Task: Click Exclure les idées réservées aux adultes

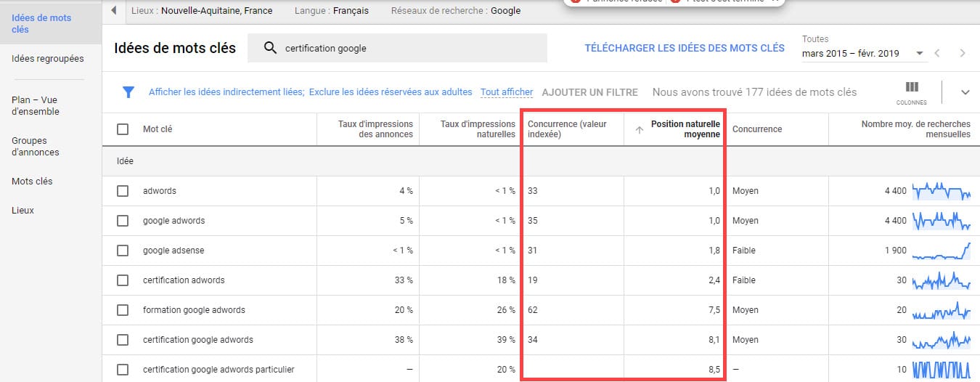Action: click(391, 92)
